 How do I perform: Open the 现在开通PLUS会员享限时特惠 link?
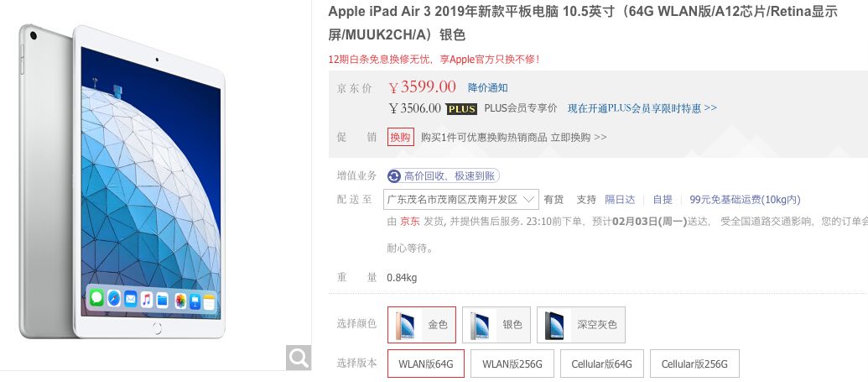(642, 108)
